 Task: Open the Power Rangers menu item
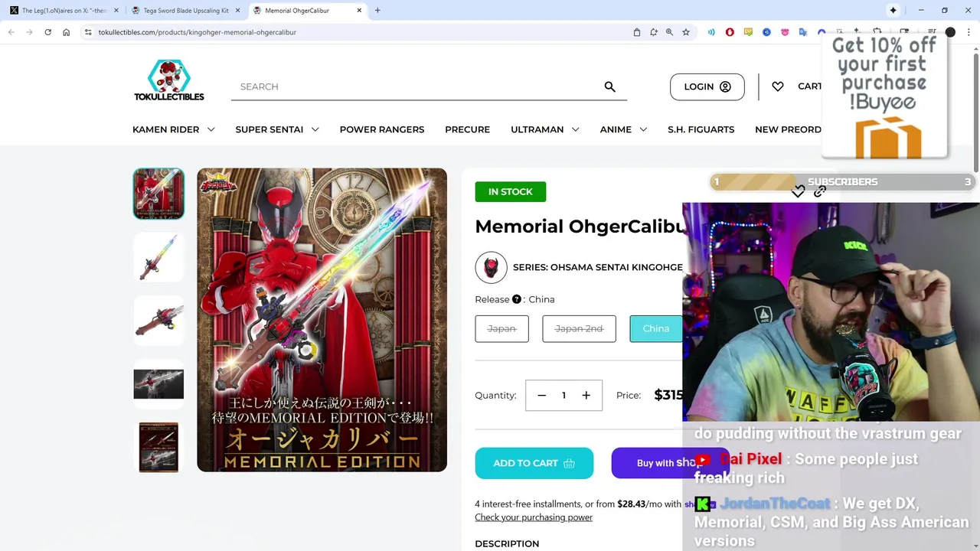click(x=382, y=129)
